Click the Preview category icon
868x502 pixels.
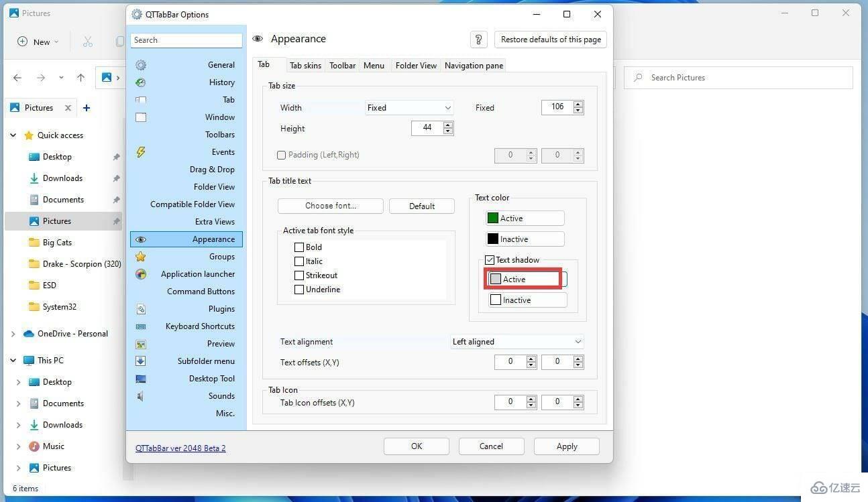click(x=141, y=344)
